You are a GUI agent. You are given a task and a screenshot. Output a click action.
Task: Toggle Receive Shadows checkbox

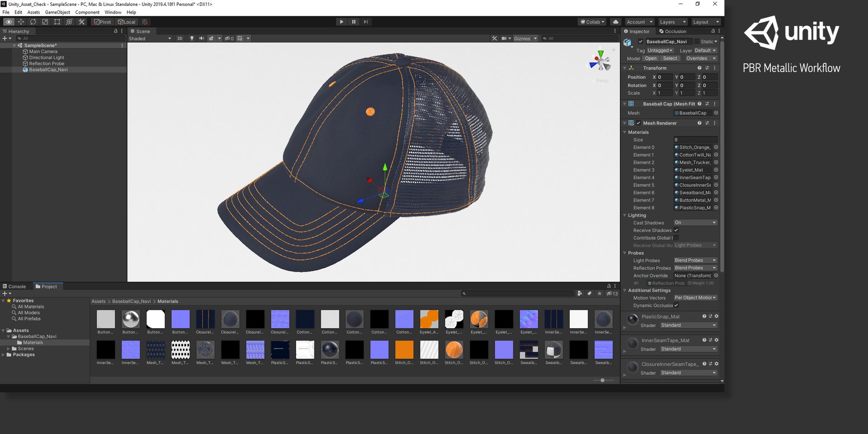click(676, 230)
